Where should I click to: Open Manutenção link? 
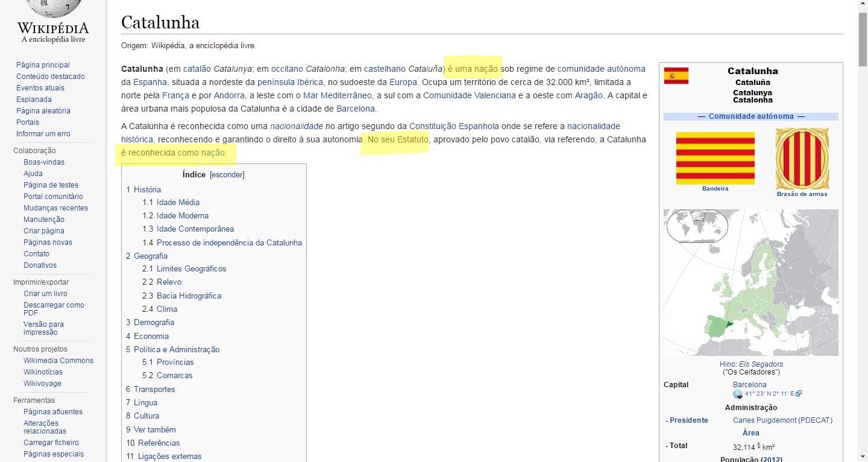click(44, 219)
